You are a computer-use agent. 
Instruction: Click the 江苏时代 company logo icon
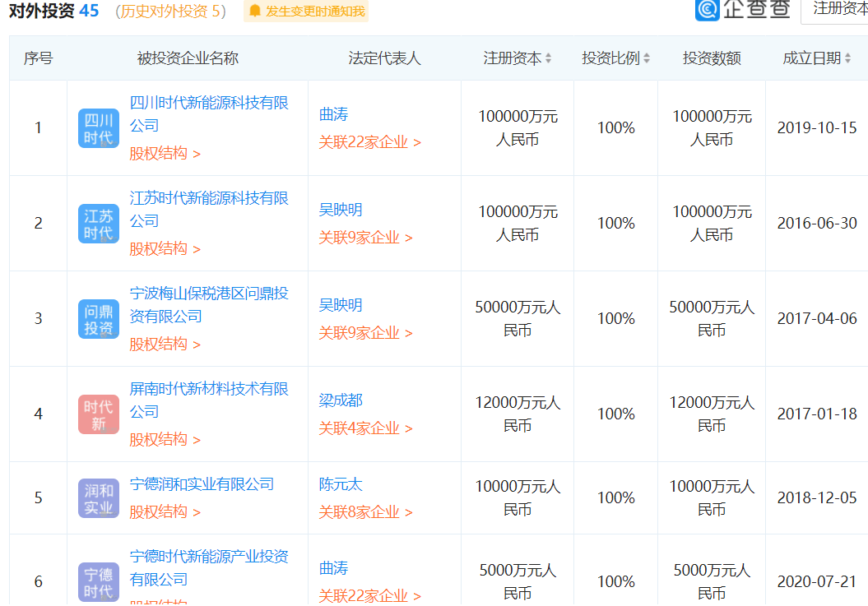click(x=99, y=224)
